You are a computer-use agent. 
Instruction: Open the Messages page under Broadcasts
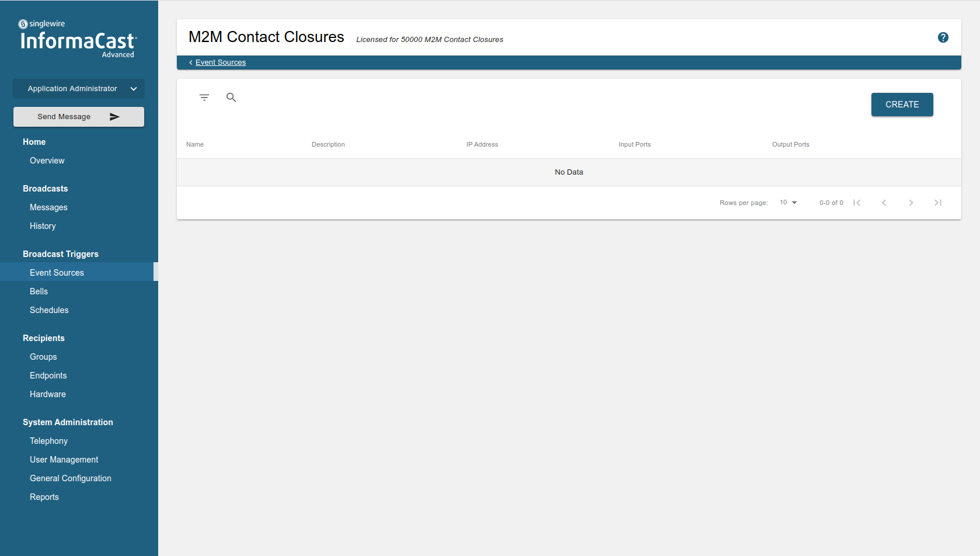click(48, 207)
